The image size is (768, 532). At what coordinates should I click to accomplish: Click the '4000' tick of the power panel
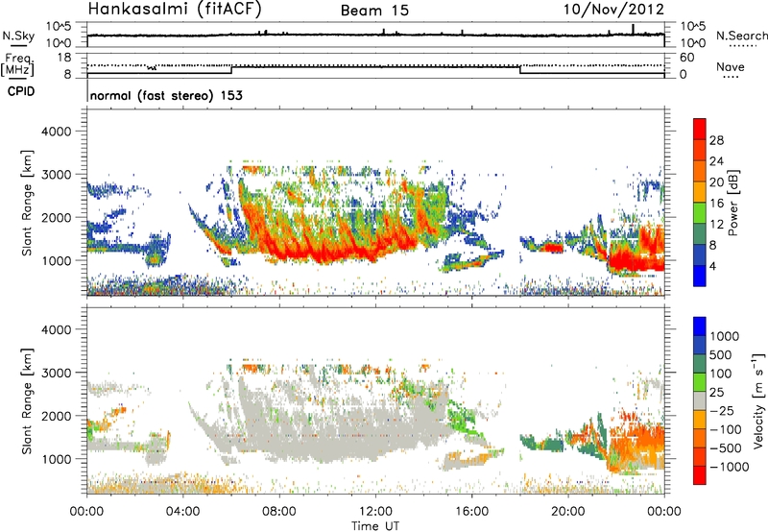pyautogui.click(x=57, y=132)
